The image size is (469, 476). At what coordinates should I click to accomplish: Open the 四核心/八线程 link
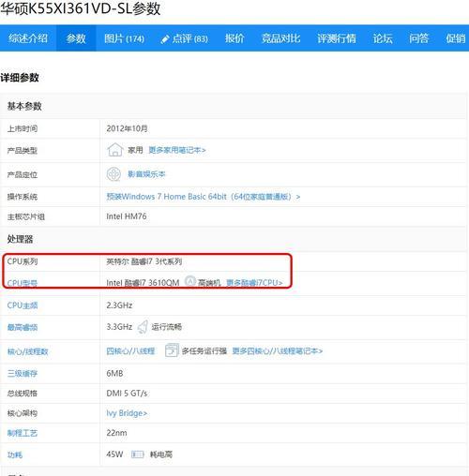pos(130,351)
